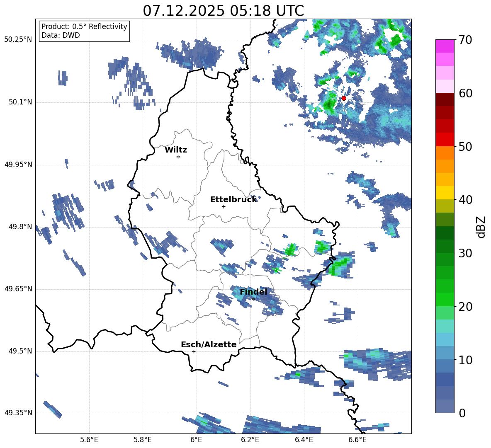This screenshot has width=491, height=448.
Task: Click the Data: DWD text
Action: [61, 35]
